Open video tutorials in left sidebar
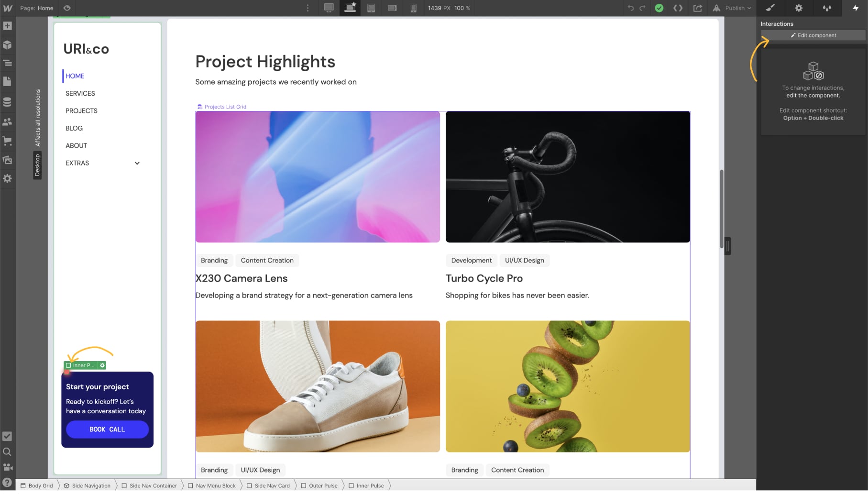The height and width of the screenshot is (494, 868). [x=7, y=467]
